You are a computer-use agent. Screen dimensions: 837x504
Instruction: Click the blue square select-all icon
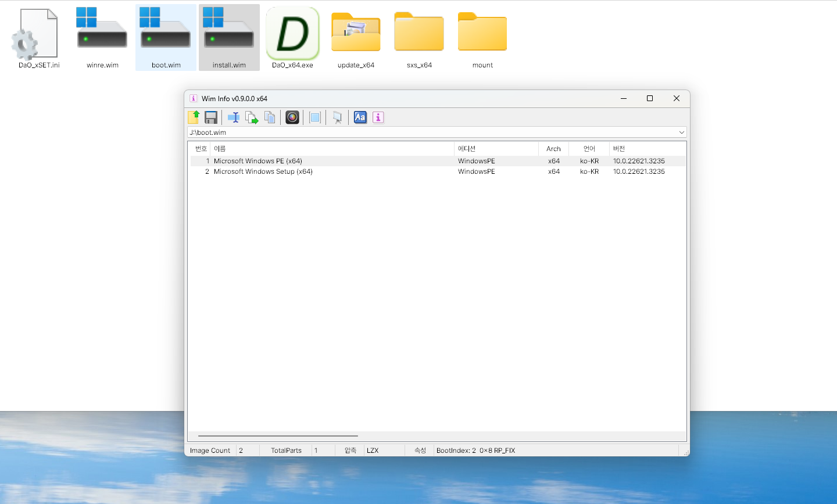coord(315,117)
